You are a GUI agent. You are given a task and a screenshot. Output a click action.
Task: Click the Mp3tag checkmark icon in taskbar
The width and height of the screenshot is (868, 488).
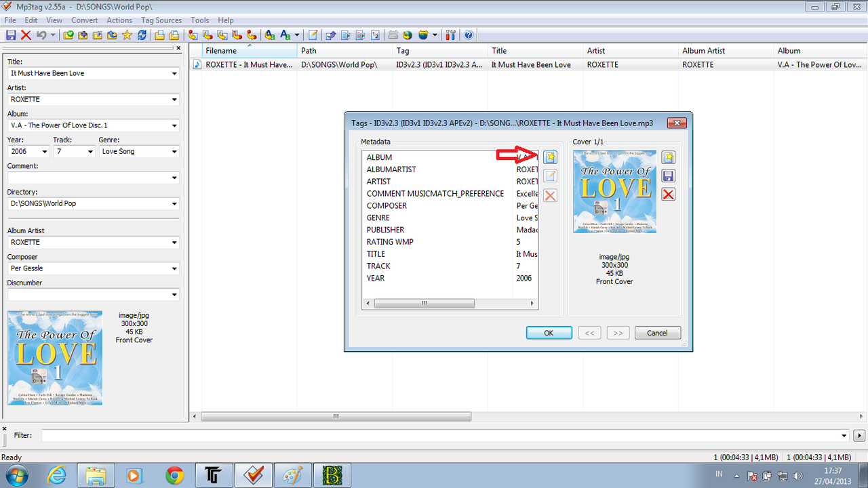coord(253,476)
